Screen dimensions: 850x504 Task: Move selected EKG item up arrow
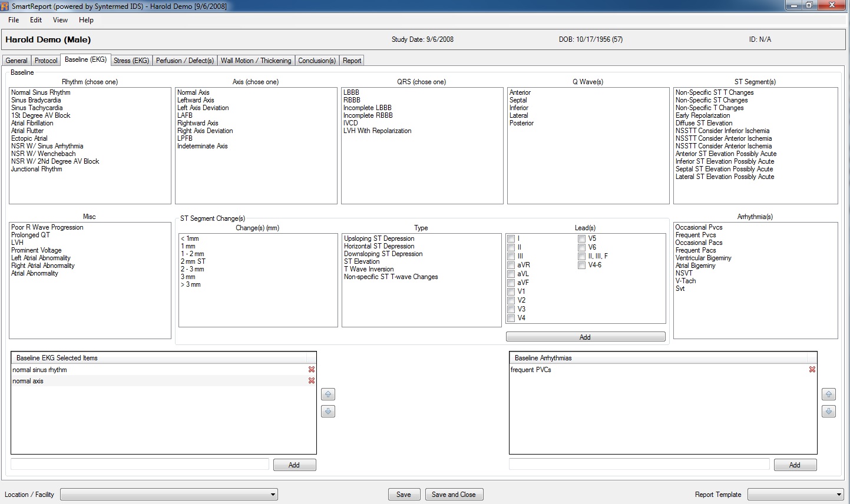tap(328, 394)
